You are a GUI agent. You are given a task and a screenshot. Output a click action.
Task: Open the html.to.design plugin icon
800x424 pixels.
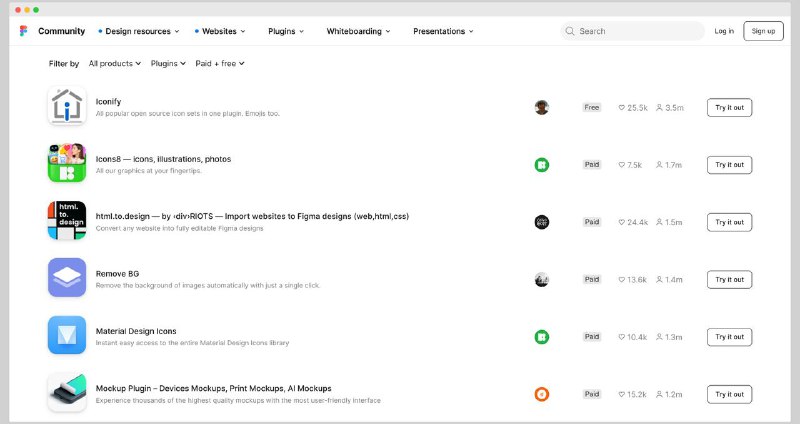point(67,220)
